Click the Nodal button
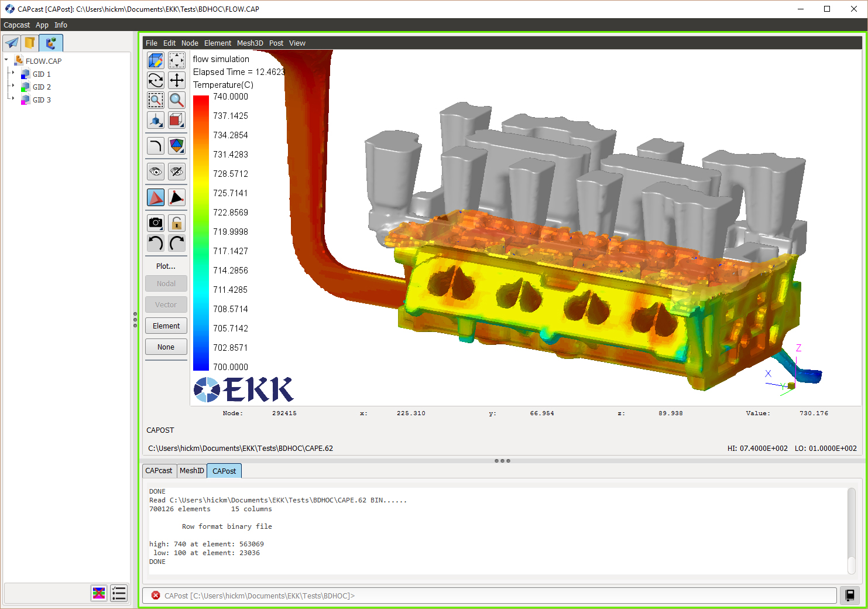 166,283
